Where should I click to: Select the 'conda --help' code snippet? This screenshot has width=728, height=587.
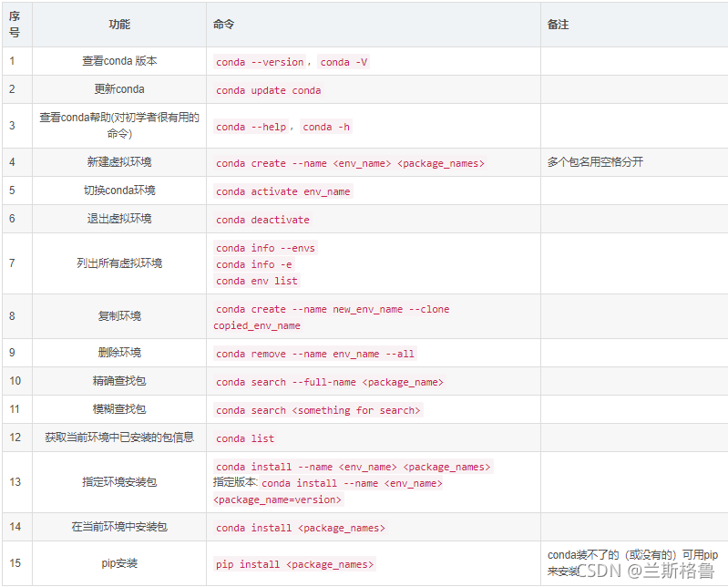pyautogui.click(x=251, y=127)
